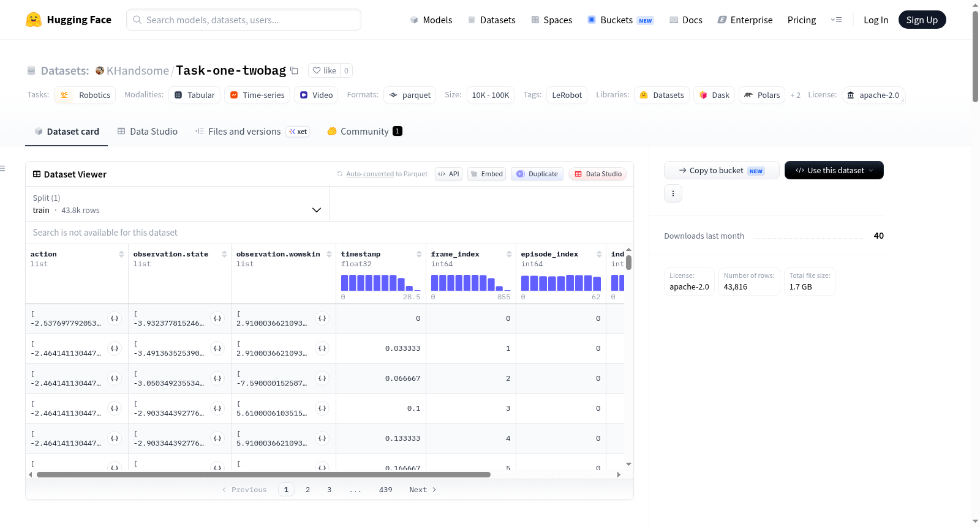Screen dimensions: 980x527
Task: Expand observation.state cell -3.932377815246
Action: click(x=217, y=318)
